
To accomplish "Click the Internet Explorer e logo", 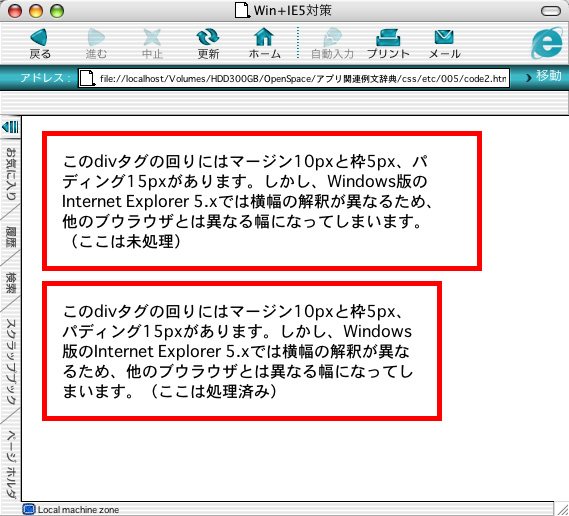I will 547,43.
